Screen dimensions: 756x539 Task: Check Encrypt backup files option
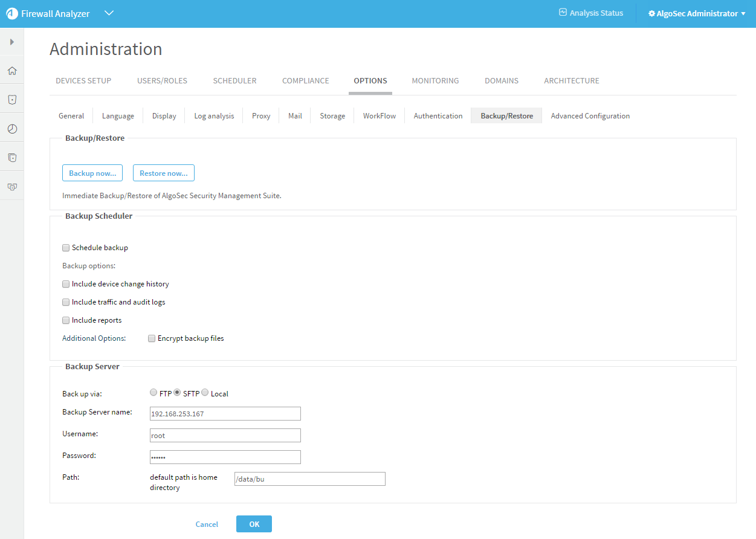pyautogui.click(x=152, y=339)
